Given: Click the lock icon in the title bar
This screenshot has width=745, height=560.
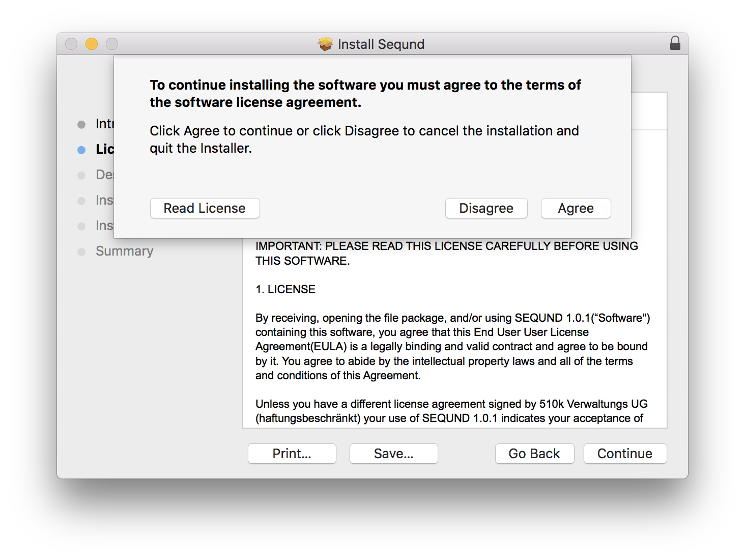Looking at the screenshot, I should (675, 43).
